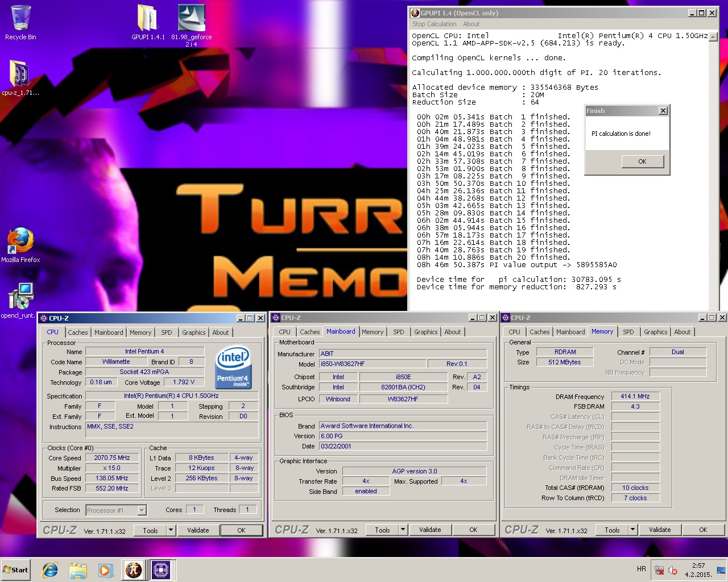Click FSB:DRAM ratio value '4:3'
The image size is (728, 582).
pyautogui.click(x=635, y=406)
